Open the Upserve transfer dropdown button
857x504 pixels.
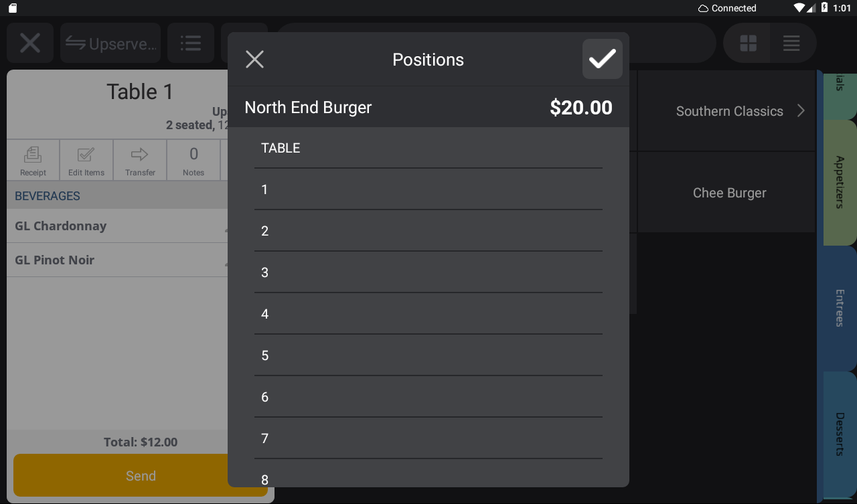click(110, 44)
